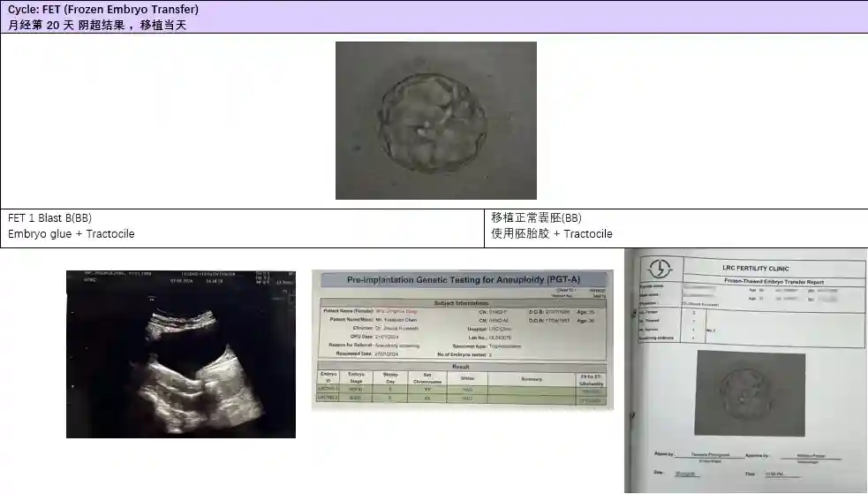Click the '使用胚胎胶 + Tractocile' text
The width and height of the screenshot is (868, 494).
[552, 234]
